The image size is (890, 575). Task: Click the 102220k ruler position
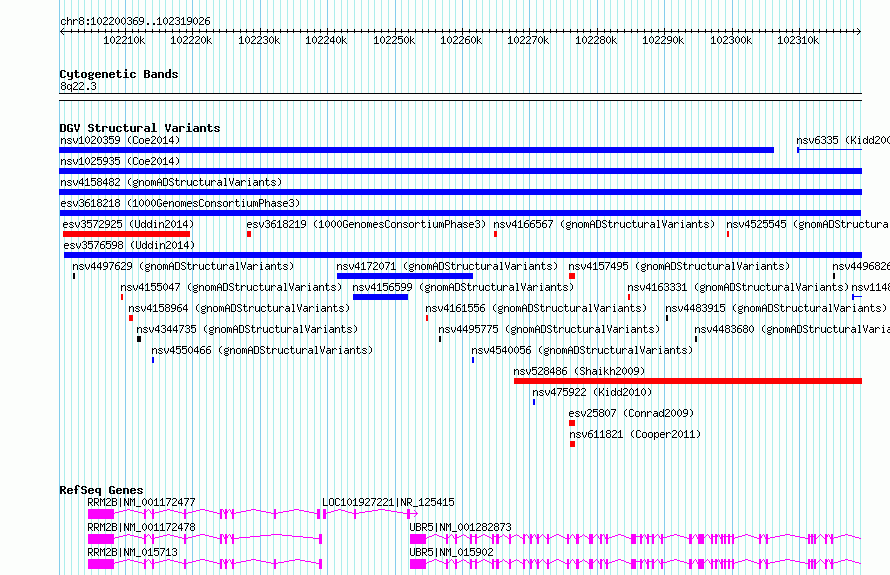click(191, 40)
